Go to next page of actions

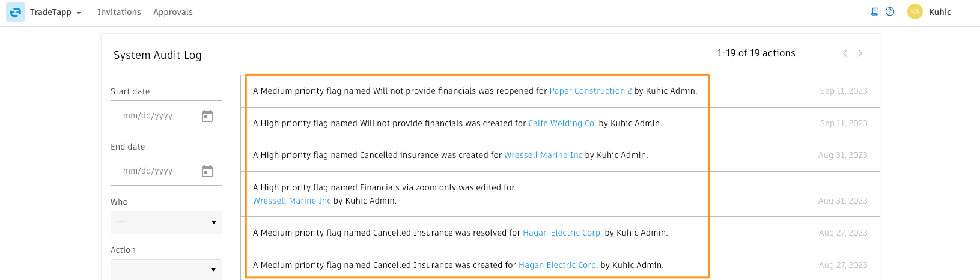[x=860, y=53]
